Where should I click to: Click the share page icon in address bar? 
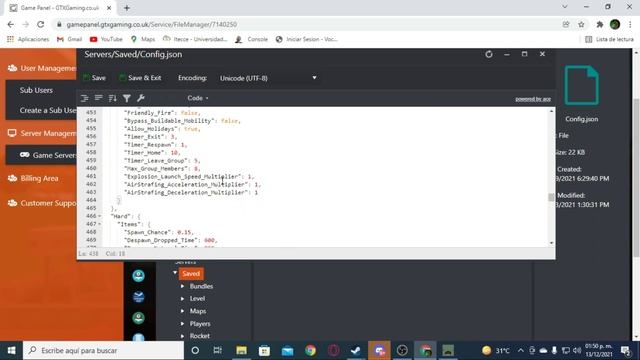[566, 24]
